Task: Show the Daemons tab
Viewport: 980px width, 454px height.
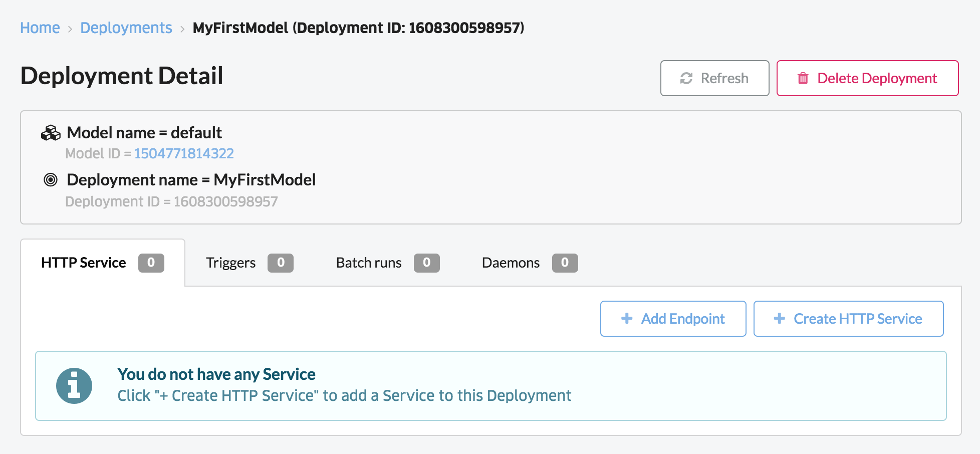Action: coord(511,263)
